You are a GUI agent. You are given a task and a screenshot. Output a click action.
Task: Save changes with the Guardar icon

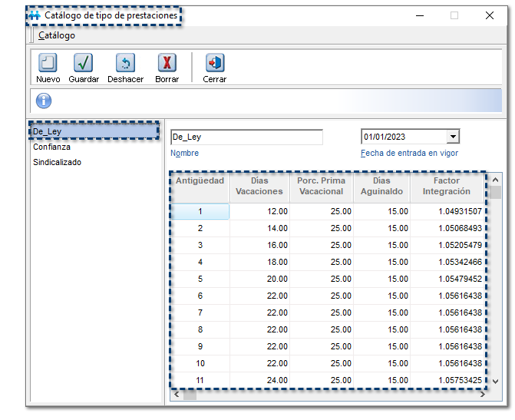point(83,63)
